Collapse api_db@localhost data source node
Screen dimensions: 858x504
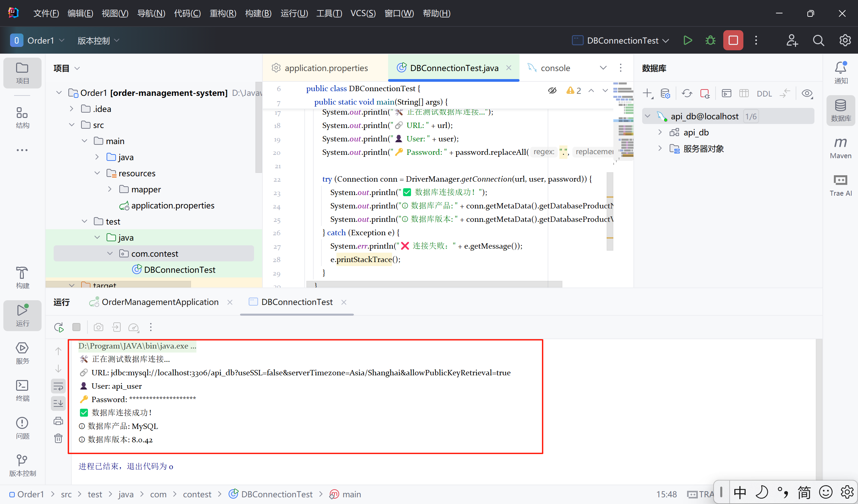648,116
